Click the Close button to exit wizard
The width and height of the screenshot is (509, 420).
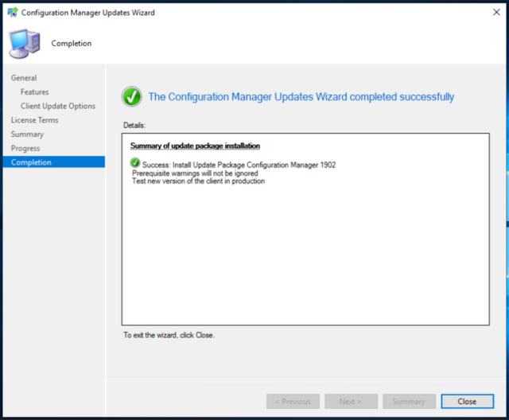point(467,402)
